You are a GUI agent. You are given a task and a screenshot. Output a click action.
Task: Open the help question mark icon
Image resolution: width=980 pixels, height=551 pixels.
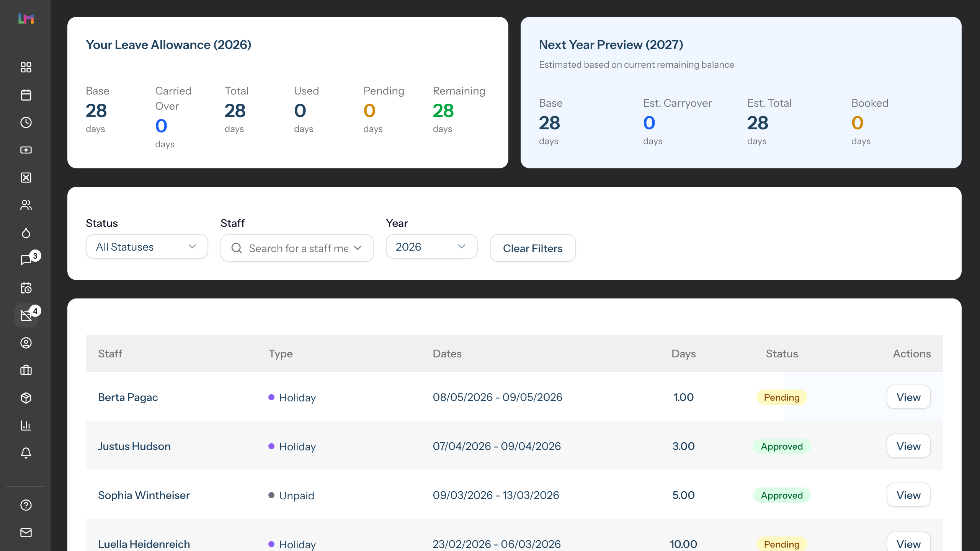tap(26, 505)
